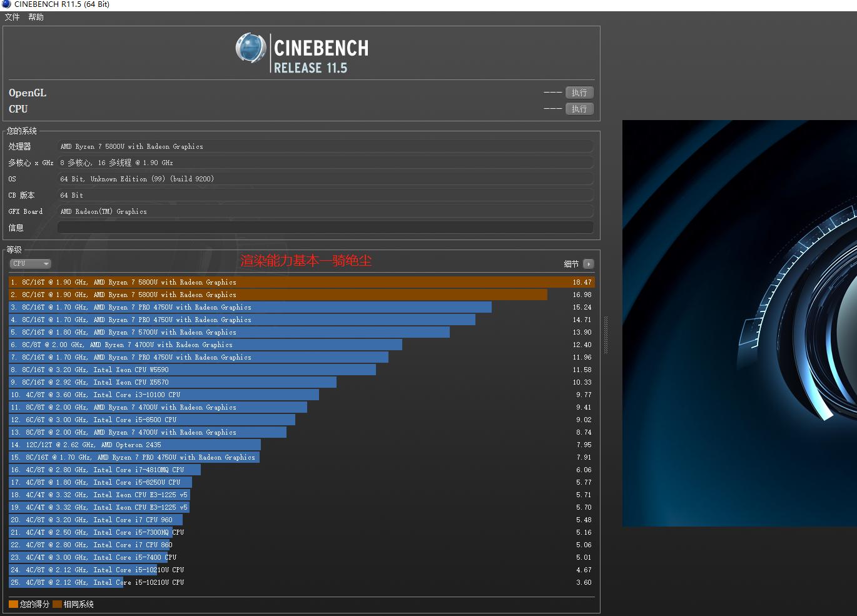Run the OpenGL benchmark with 执行 button
Viewport: 857px width, 616px height.
click(579, 93)
